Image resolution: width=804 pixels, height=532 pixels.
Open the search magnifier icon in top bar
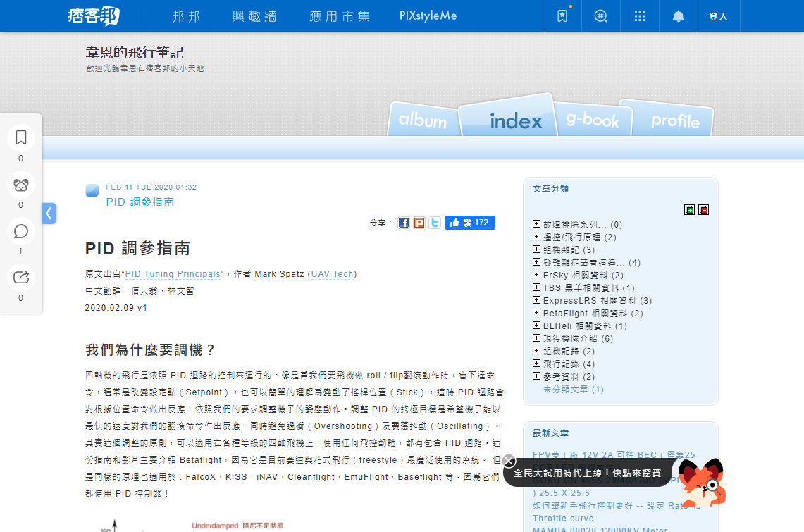pyautogui.click(x=601, y=16)
